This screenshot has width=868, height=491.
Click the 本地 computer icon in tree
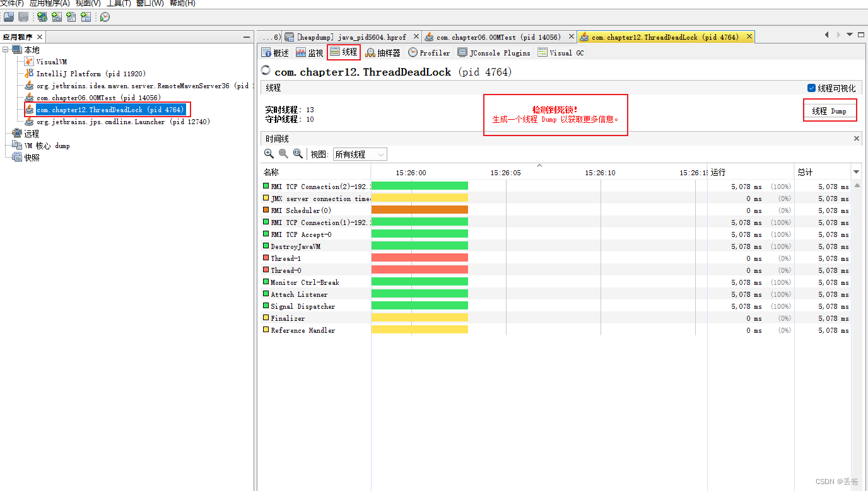18,50
